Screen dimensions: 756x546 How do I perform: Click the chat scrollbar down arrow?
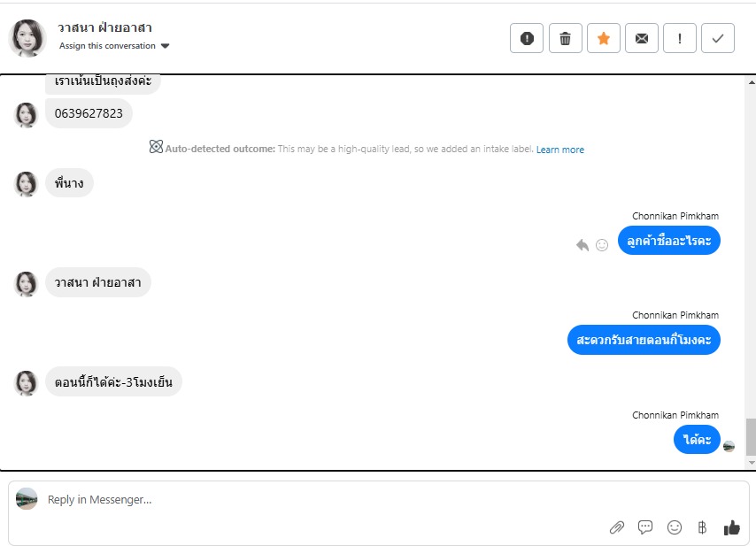tap(752, 462)
